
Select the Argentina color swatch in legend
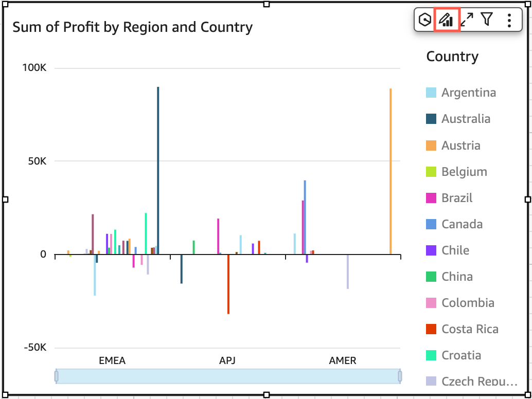pyautogui.click(x=431, y=93)
